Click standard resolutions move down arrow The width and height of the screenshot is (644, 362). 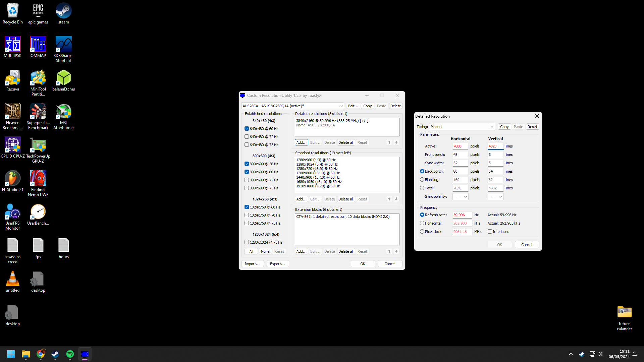point(396,199)
